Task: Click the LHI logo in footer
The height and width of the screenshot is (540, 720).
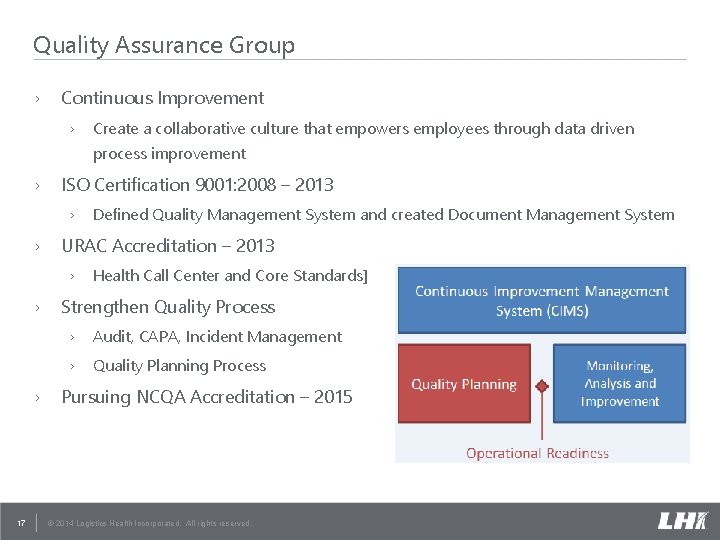Action: tap(682, 521)
